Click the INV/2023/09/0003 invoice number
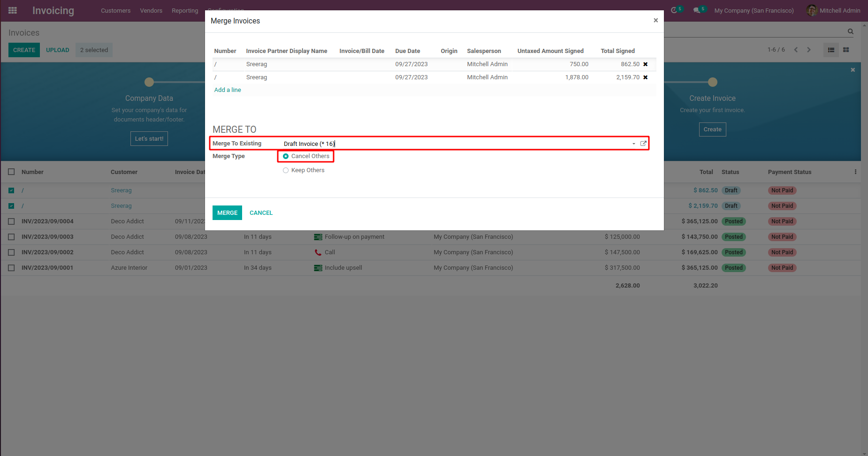Image resolution: width=868 pixels, height=456 pixels. click(x=47, y=237)
